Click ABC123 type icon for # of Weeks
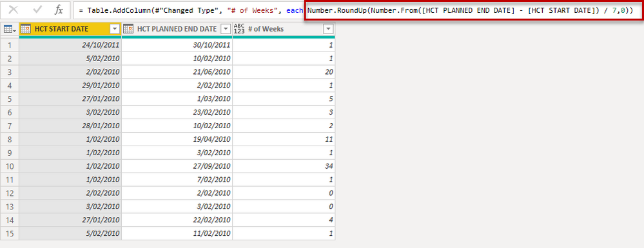Screen dimensions: 644x248 coord(239,29)
